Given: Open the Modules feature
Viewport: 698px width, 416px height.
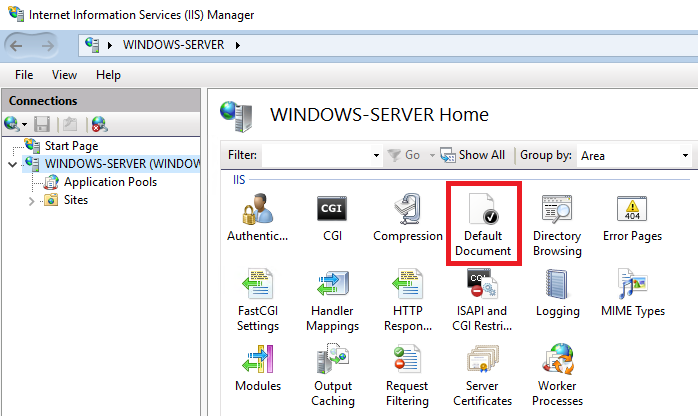Looking at the screenshot, I should pyautogui.click(x=258, y=368).
